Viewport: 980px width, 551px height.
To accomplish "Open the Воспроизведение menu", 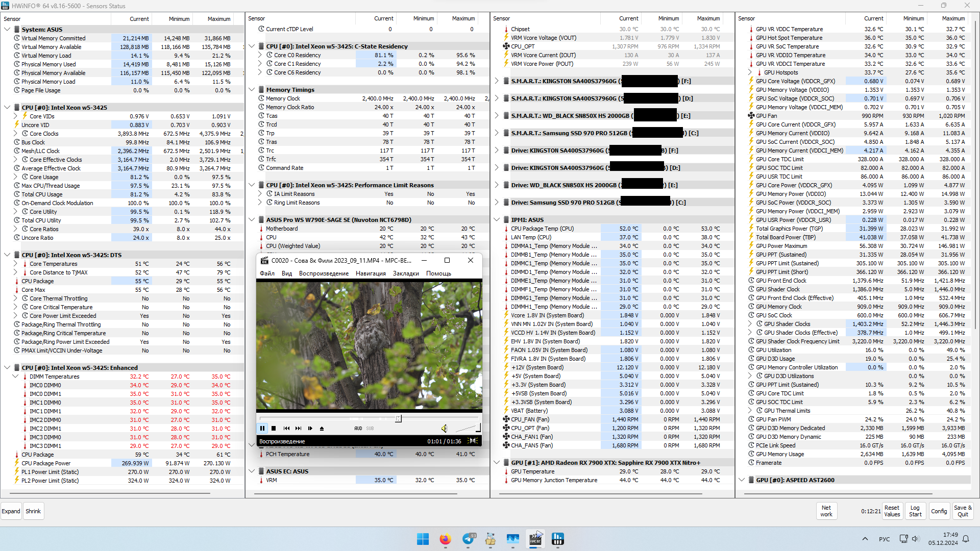I will click(324, 273).
